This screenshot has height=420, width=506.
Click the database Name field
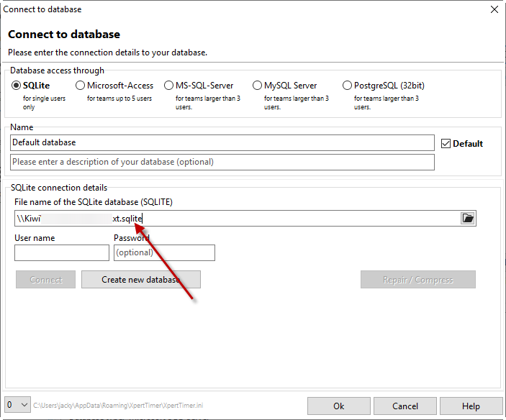222,142
